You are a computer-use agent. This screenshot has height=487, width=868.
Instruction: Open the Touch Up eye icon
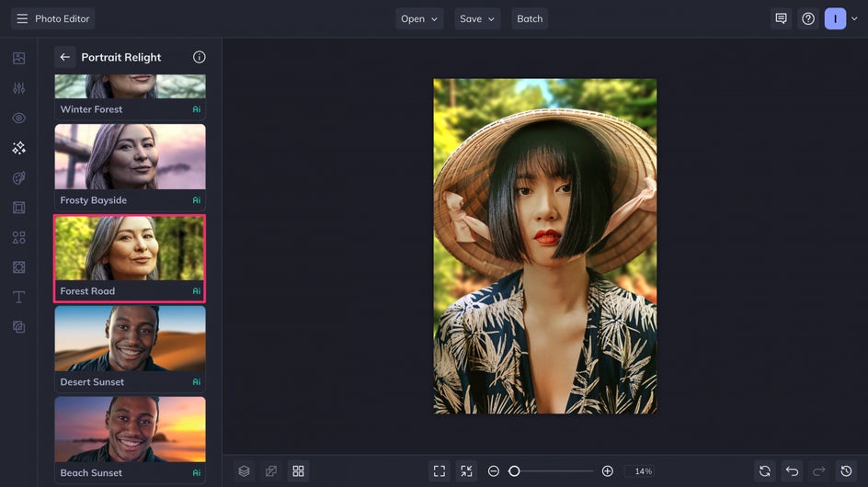(x=18, y=118)
